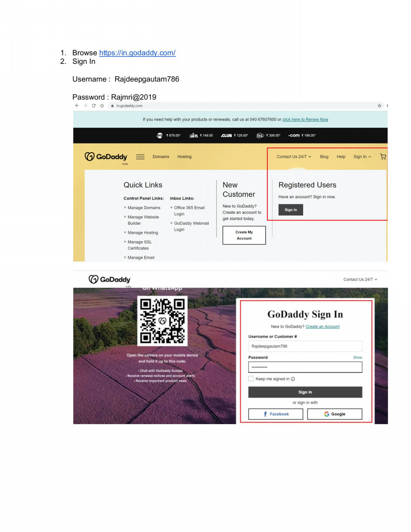Screen dimensions: 411x532
Task: Open Manage Domains quick link
Action: 144,208
